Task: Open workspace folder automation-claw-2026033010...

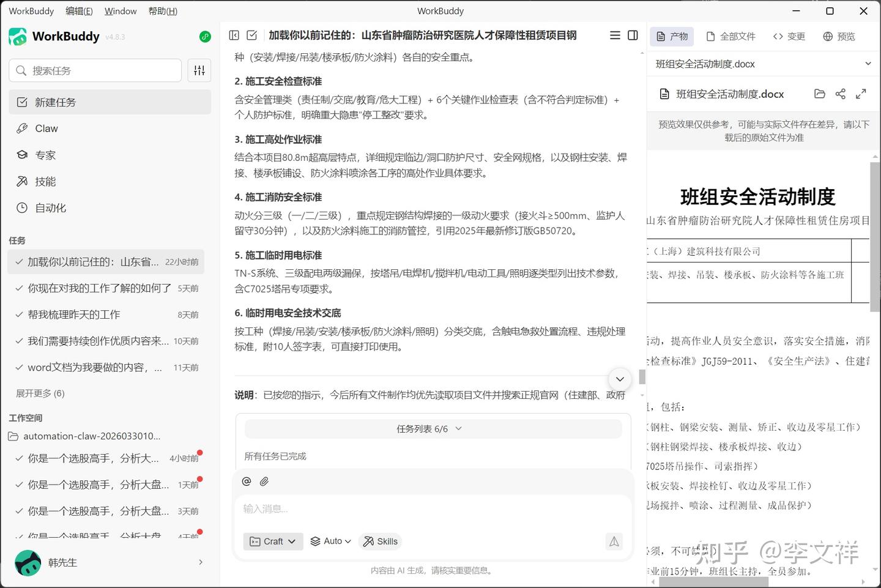Action: (84, 436)
